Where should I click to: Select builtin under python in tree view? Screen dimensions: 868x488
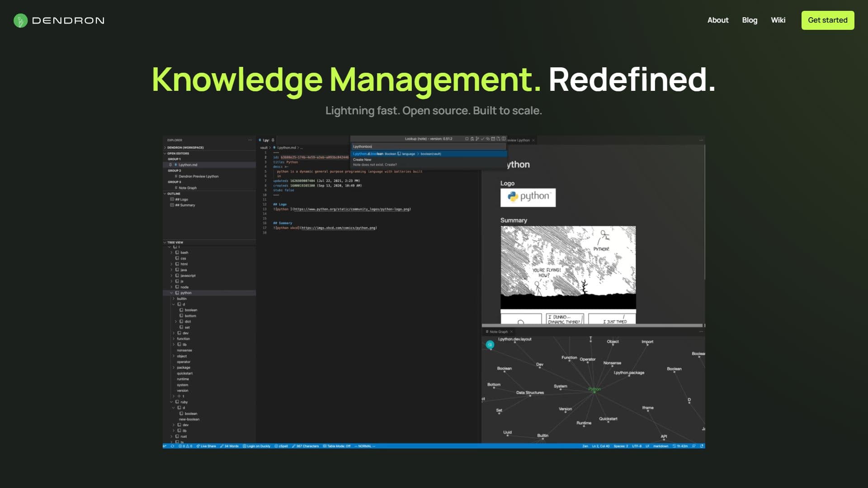click(x=182, y=299)
